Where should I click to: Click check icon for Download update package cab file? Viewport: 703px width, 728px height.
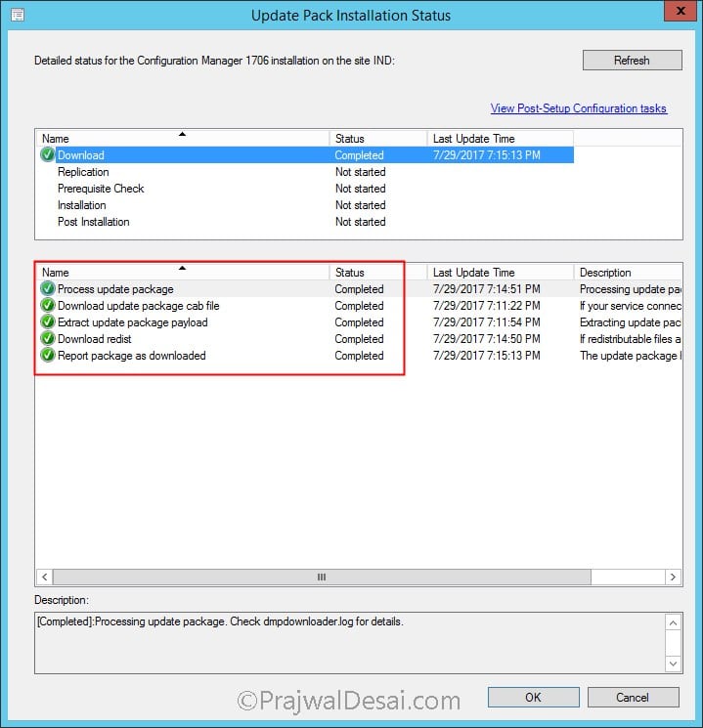point(47,306)
